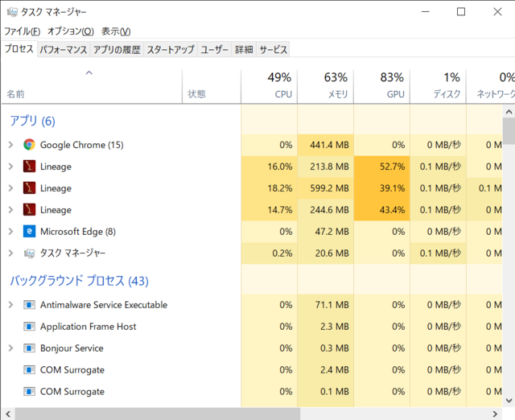The width and height of the screenshot is (515, 420).
Task: Sort by the 1% ディスク column header
Action: coord(438,86)
